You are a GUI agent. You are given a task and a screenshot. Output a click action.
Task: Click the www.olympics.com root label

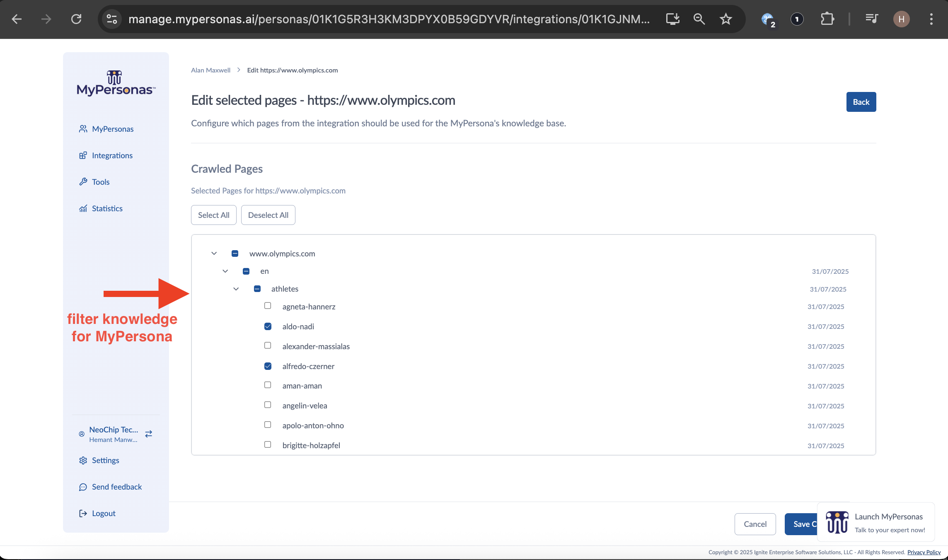(282, 253)
